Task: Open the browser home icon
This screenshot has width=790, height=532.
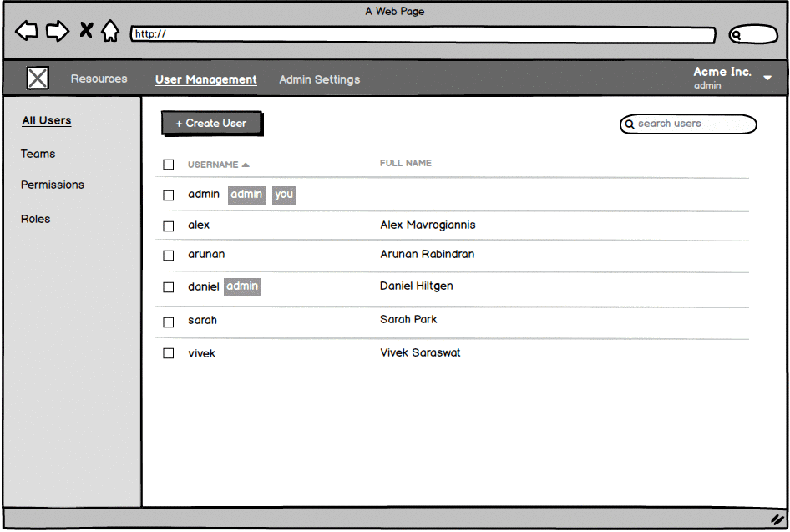Action: coord(110,31)
